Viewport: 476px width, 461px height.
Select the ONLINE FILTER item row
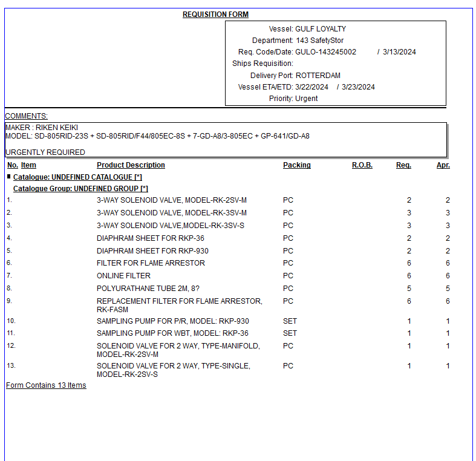pyautogui.click(x=123, y=276)
